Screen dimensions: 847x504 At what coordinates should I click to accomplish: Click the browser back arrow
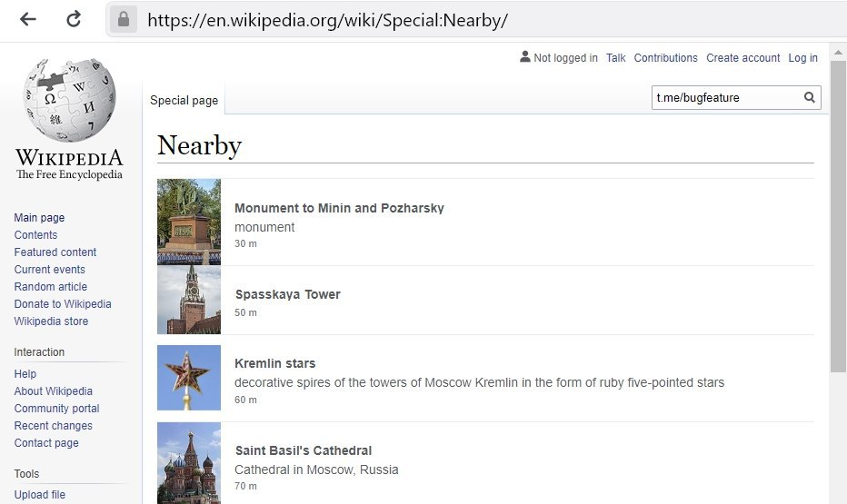pyautogui.click(x=28, y=19)
